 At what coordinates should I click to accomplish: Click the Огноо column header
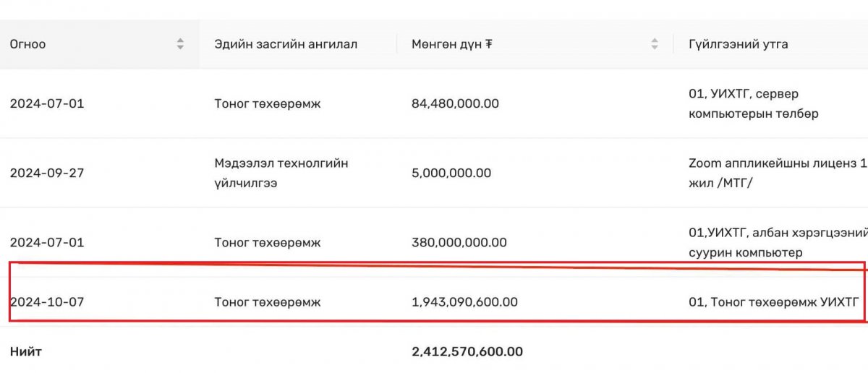[x=27, y=44]
